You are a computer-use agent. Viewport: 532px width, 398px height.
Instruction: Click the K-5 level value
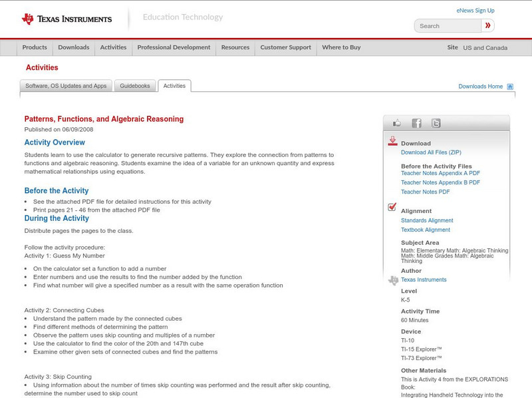405,300
